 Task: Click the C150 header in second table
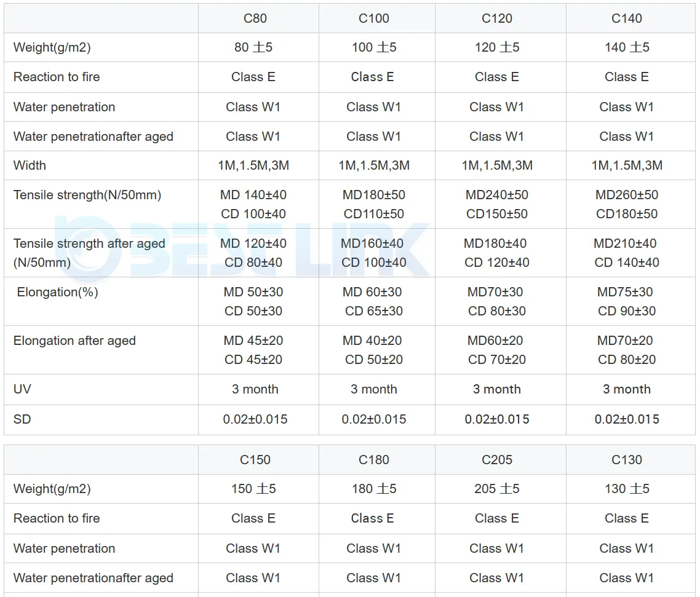[x=255, y=460]
